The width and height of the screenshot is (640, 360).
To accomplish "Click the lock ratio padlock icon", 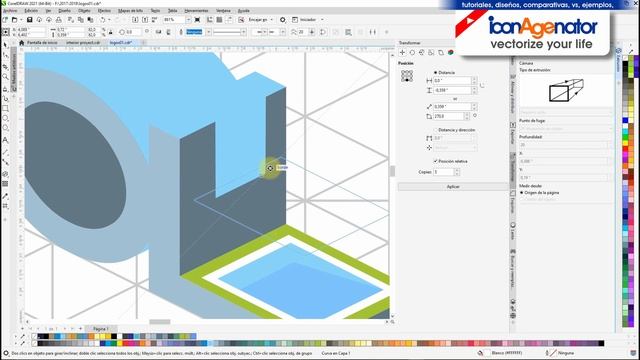I will [111, 32].
